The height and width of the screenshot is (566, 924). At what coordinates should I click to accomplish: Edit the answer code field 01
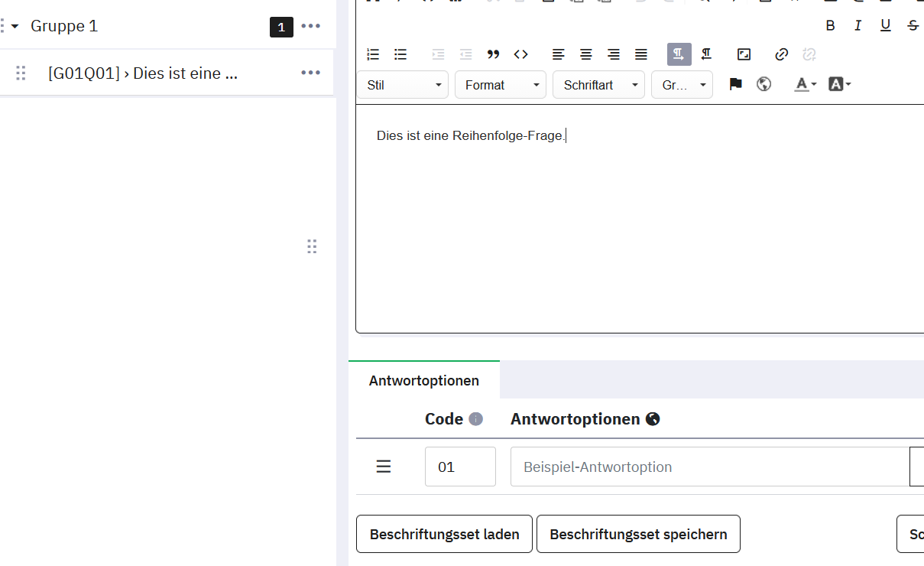click(460, 467)
